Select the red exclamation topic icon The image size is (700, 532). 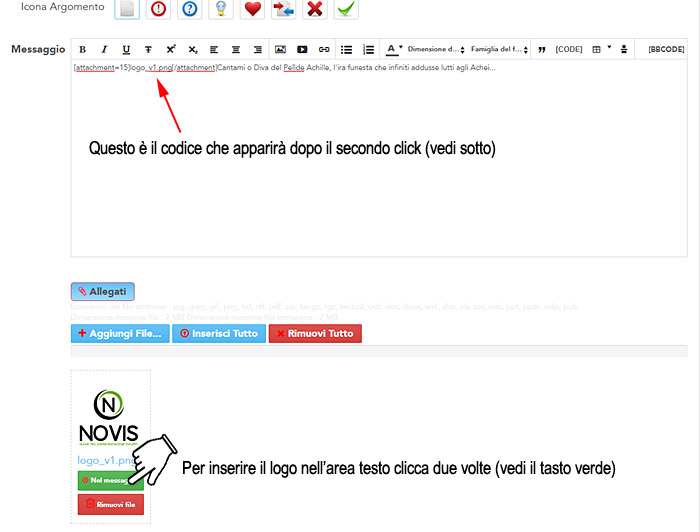(159, 9)
